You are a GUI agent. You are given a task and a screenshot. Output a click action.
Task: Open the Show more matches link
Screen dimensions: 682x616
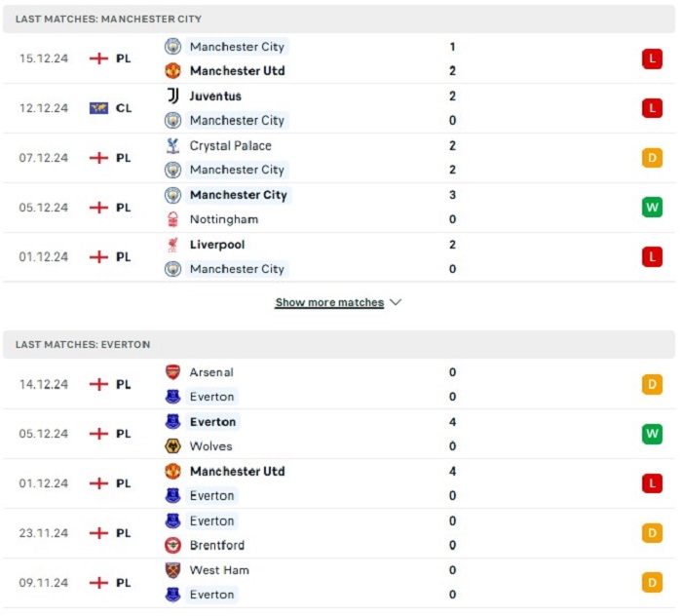click(329, 302)
